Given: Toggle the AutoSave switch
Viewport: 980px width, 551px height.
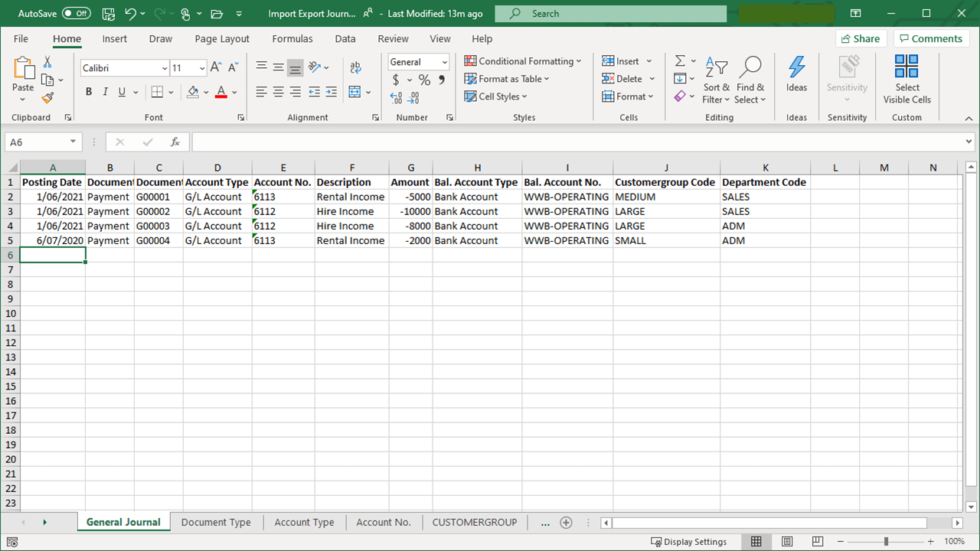Looking at the screenshot, I should coord(76,14).
